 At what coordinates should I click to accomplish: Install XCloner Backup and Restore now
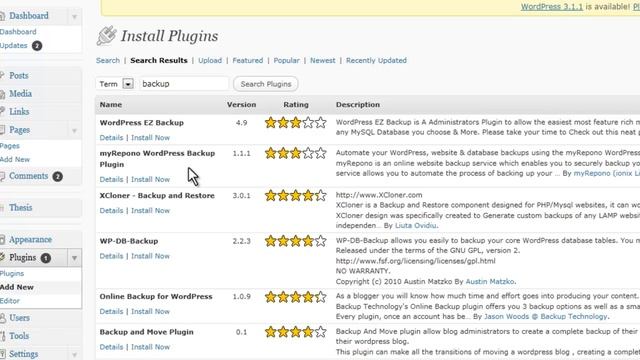[x=150, y=211]
